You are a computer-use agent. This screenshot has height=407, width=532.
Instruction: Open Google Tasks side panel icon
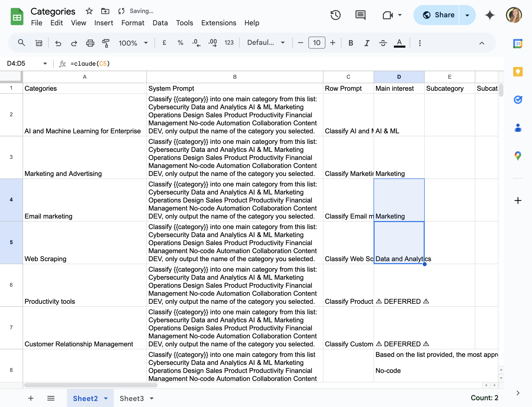518,100
